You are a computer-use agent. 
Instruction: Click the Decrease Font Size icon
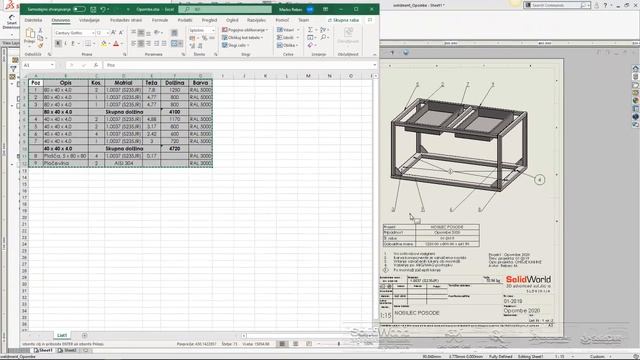(x=121, y=33)
